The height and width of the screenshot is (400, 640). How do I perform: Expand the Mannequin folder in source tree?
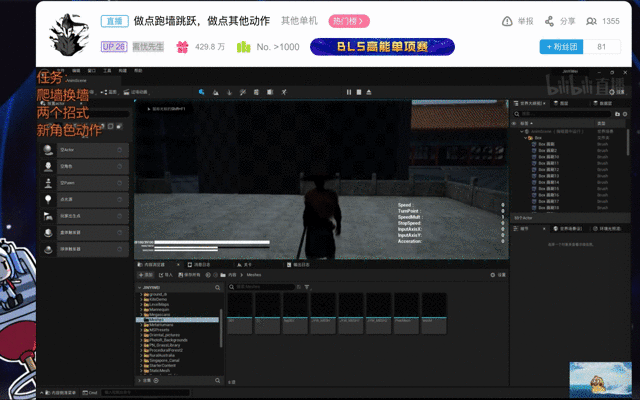pos(141,310)
